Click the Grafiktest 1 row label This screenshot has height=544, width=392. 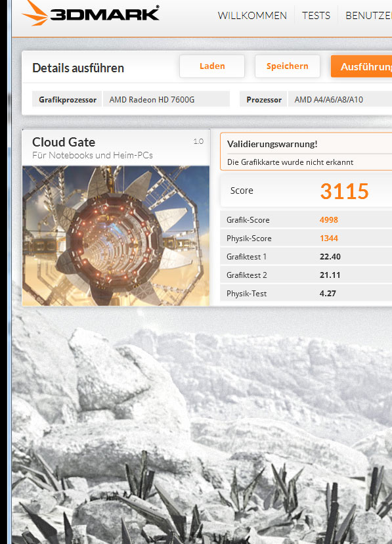point(246,257)
